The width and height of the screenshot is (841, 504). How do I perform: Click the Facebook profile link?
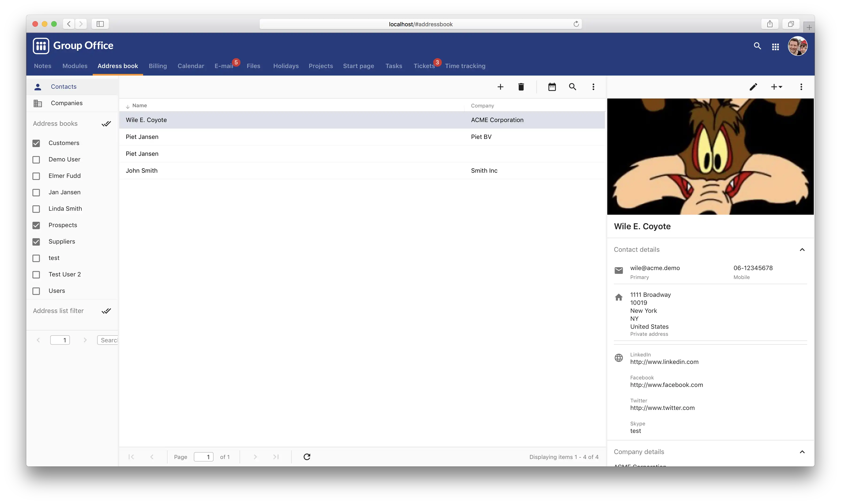[x=666, y=384]
